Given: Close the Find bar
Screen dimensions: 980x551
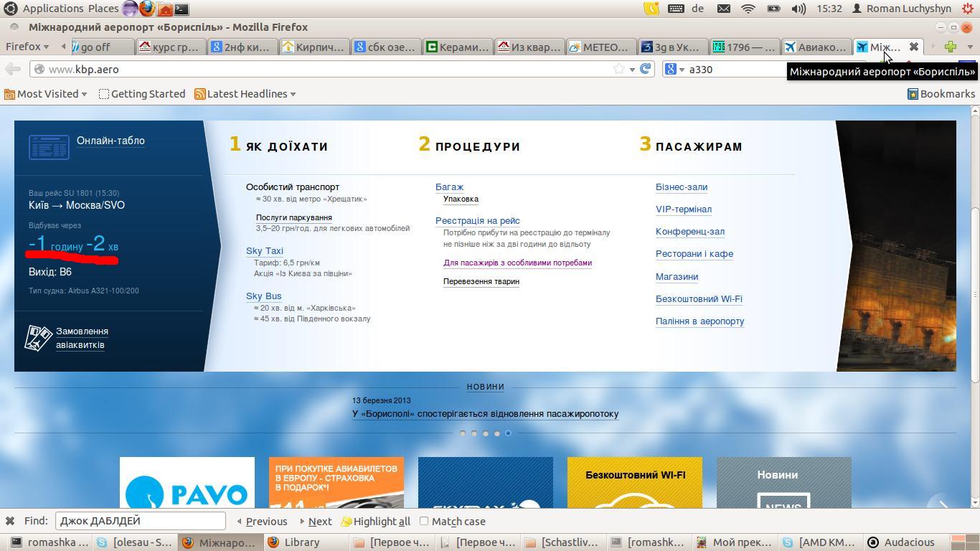Looking at the screenshot, I should (10, 521).
